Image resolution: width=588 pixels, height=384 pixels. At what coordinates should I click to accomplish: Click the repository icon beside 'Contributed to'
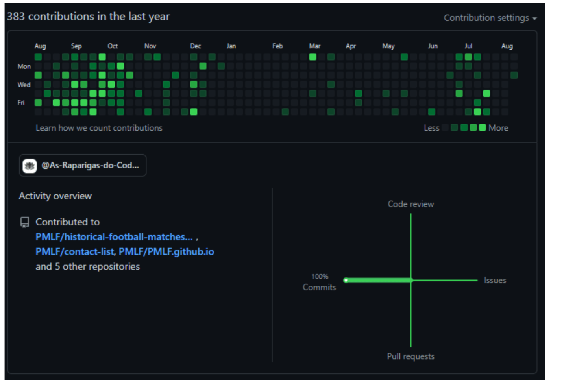[25, 222]
